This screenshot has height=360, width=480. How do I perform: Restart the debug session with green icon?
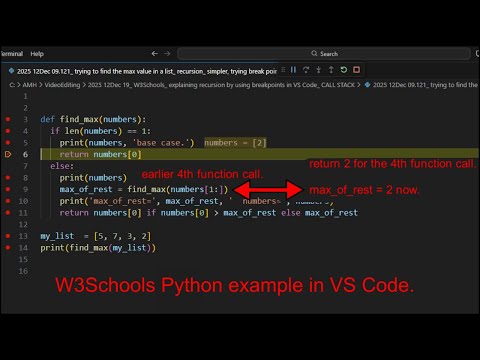pos(344,70)
